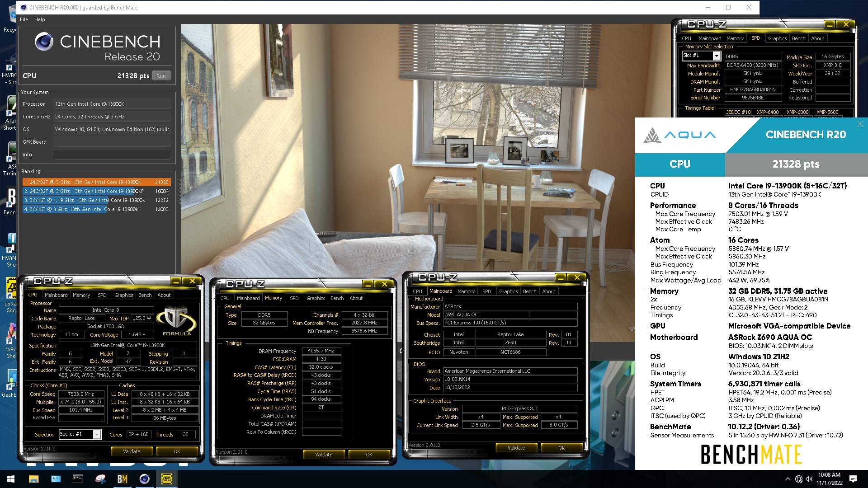
Task: Select ranking entry with score 12272
Action: click(96, 200)
